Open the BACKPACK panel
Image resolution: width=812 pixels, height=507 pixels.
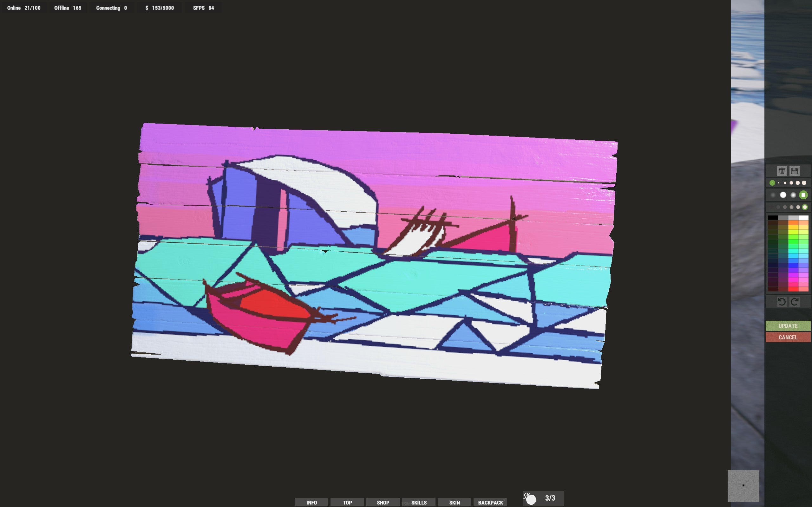click(x=490, y=502)
